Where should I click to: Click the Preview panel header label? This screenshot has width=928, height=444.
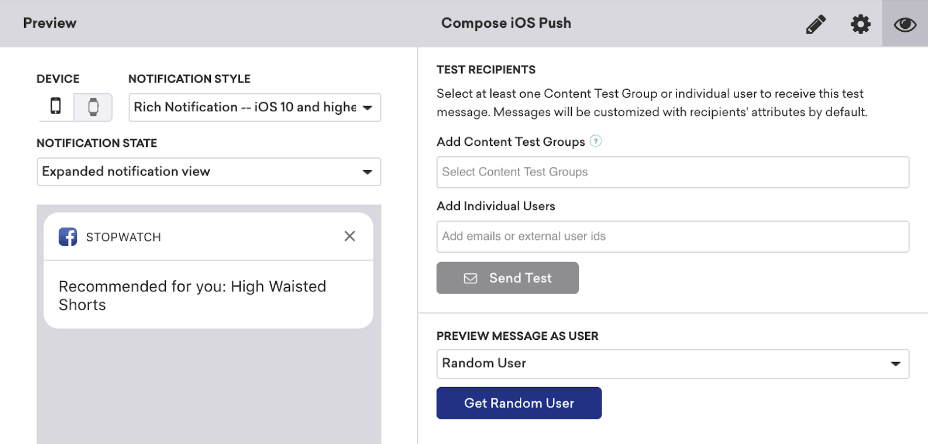point(50,23)
